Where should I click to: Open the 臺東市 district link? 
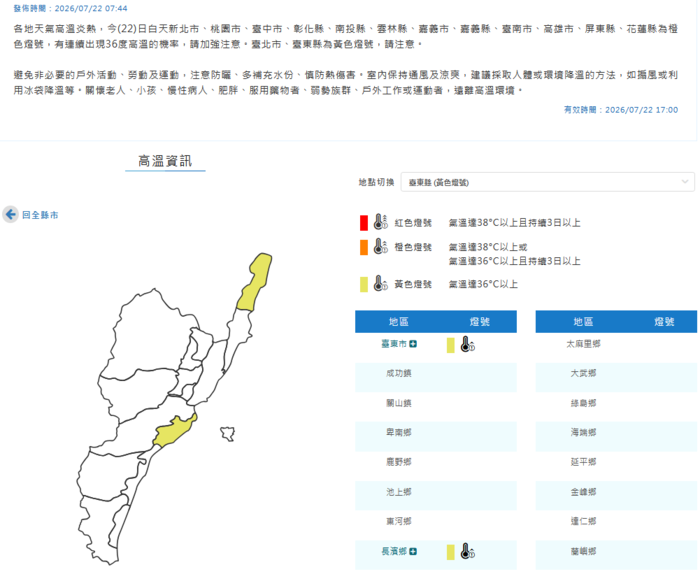[394, 344]
